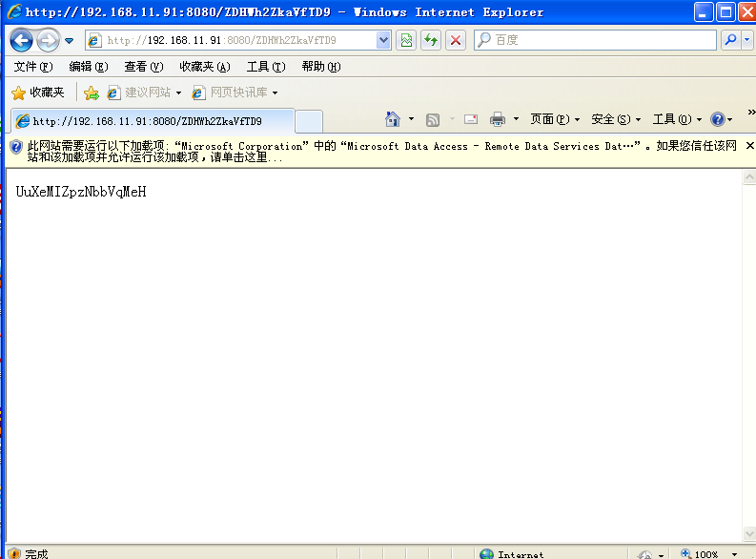Expand the 网页快讯库 dropdown arrow

pos(275,93)
